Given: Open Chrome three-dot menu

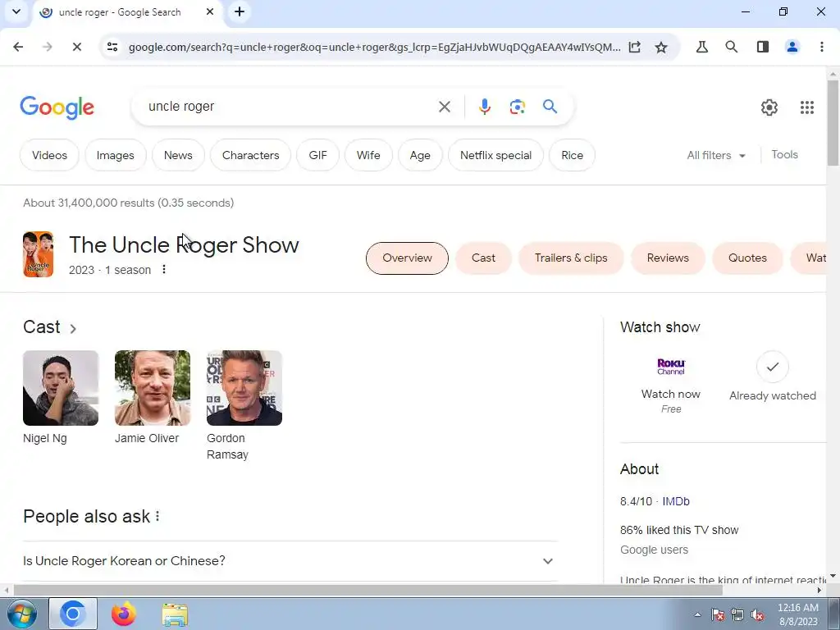Looking at the screenshot, I should 822,47.
